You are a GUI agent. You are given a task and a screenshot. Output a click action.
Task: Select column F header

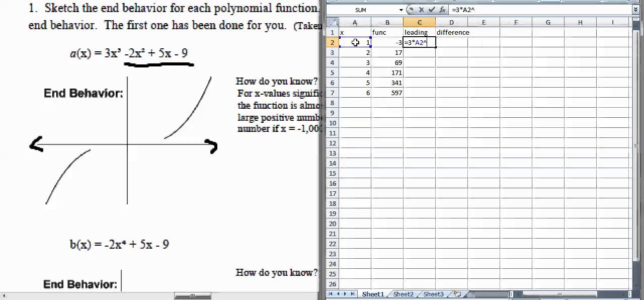point(516,22)
